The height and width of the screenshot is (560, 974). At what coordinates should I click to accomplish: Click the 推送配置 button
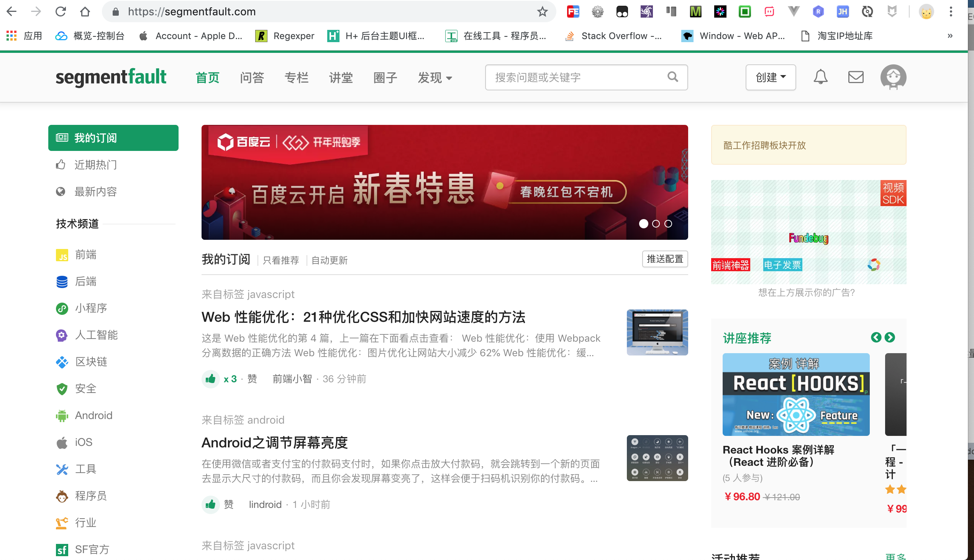[x=665, y=259]
